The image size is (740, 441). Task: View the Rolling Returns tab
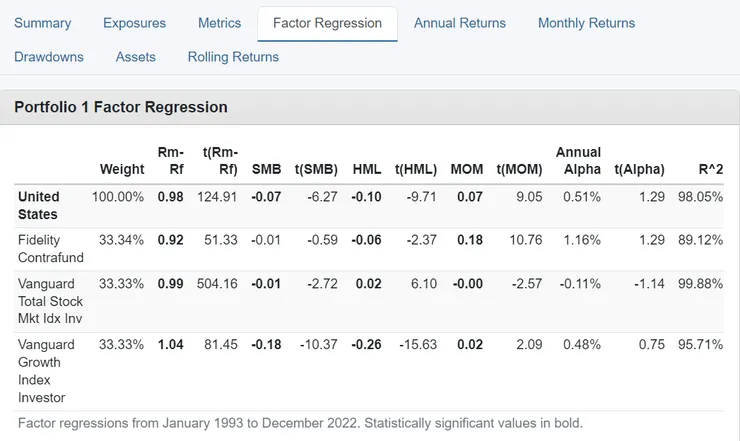(233, 57)
